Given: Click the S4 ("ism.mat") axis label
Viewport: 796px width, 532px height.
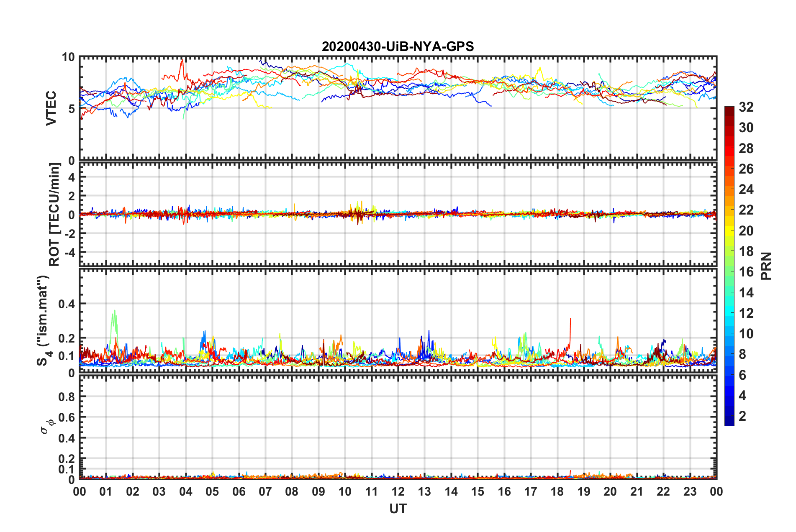Looking at the screenshot, I should (43, 320).
